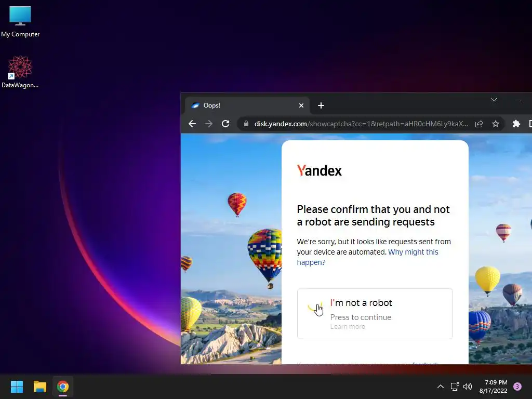View site info via padlock icon
Screen dimensions: 532x399
pos(246,124)
